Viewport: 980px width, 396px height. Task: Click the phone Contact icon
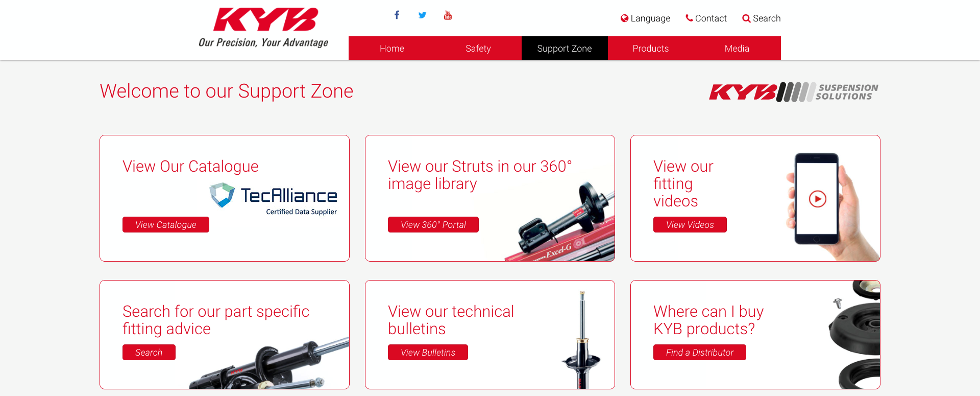click(x=689, y=18)
